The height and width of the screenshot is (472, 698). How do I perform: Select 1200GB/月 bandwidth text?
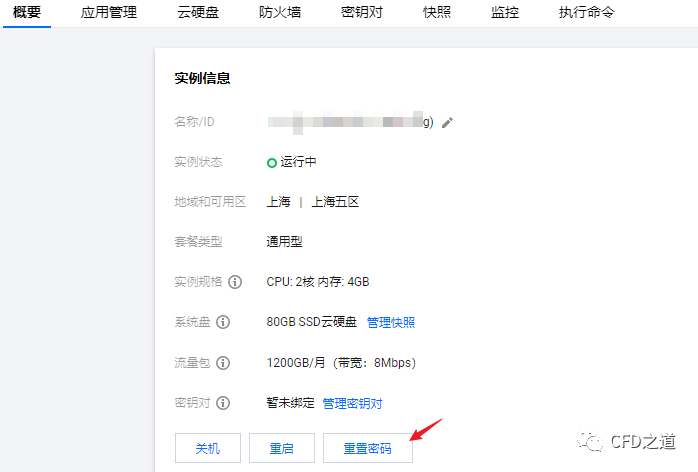(x=341, y=363)
